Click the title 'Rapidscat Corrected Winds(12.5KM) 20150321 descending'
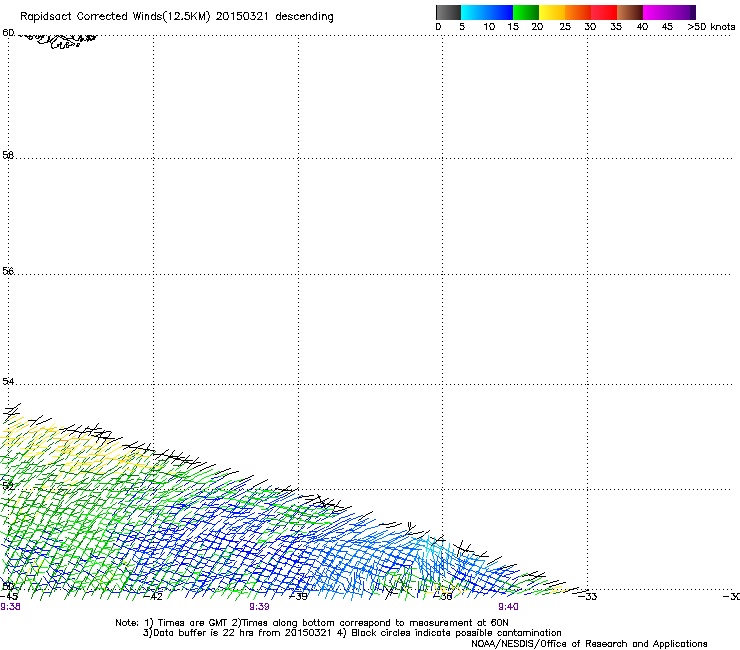The image size is (740, 650). click(177, 17)
